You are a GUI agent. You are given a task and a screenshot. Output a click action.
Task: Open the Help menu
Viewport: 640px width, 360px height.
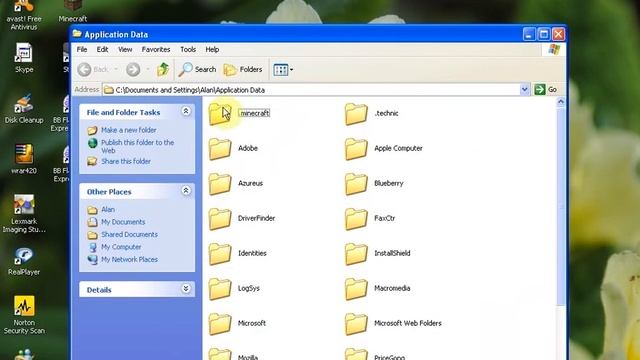pos(212,49)
